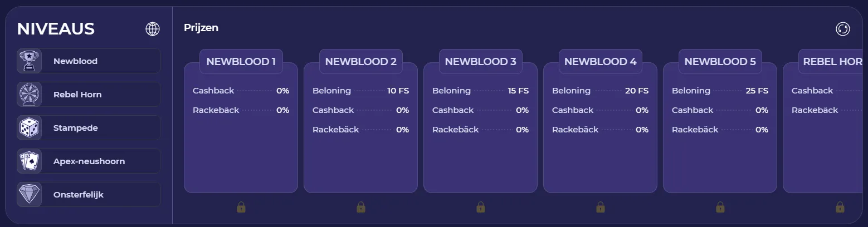Open the Stampede level
Viewport: 868px width, 227px height.
point(100,128)
